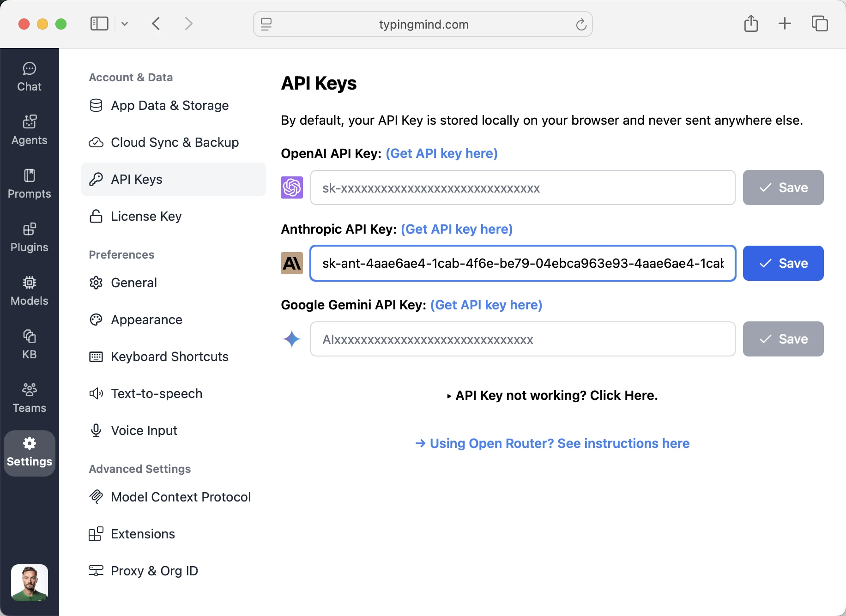The width and height of the screenshot is (846, 616).
Task: Open the KB knowledge base
Action: point(29,344)
